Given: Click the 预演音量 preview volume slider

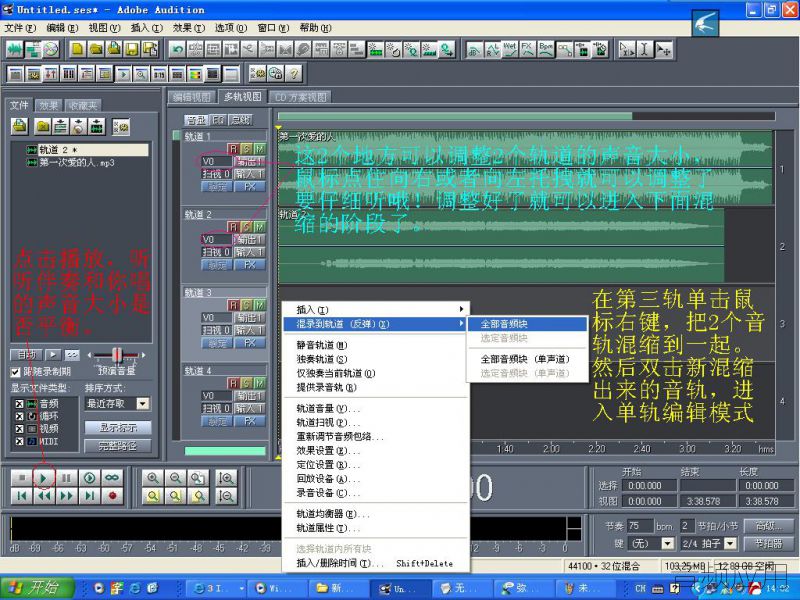Looking at the screenshot, I should tap(117, 355).
